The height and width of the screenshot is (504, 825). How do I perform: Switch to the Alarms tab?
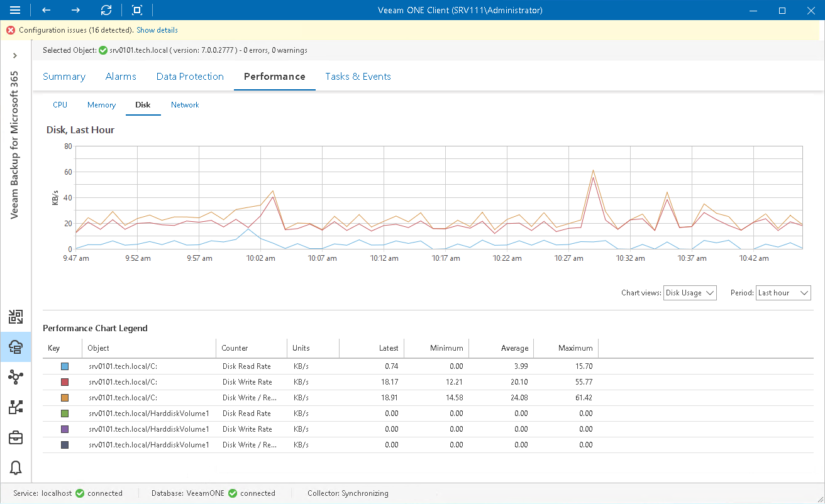(121, 77)
